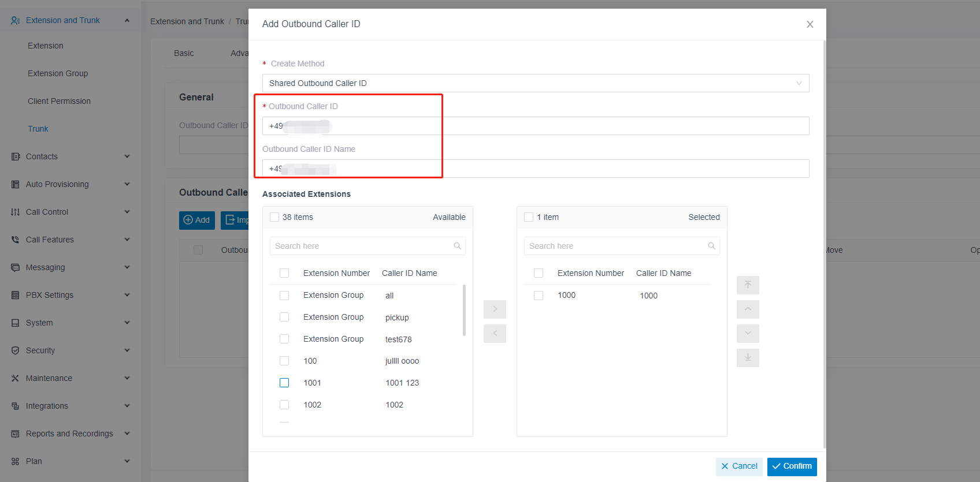Check Extension Group test678 row

coord(284,339)
